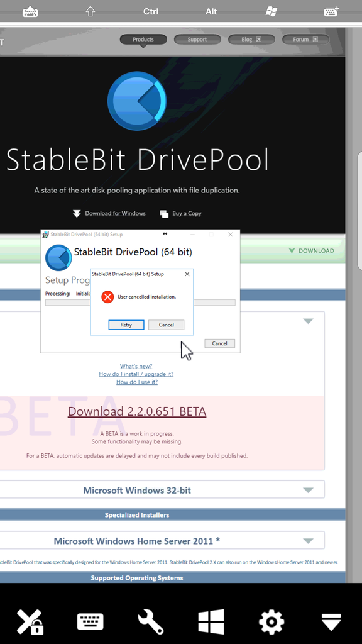Tap the keyboard icon in top bar

click(x=30, y=11)
